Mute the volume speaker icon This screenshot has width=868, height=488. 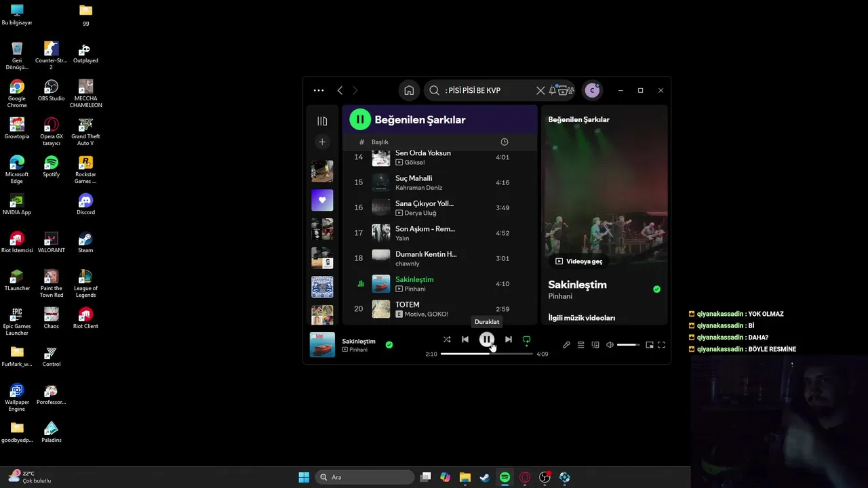(x=610, y=345)
